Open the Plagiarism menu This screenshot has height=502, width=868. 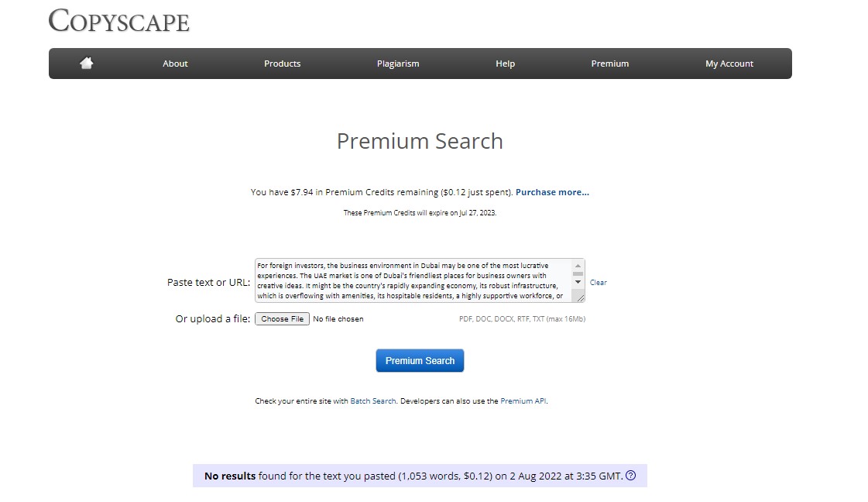coord(398,64)
